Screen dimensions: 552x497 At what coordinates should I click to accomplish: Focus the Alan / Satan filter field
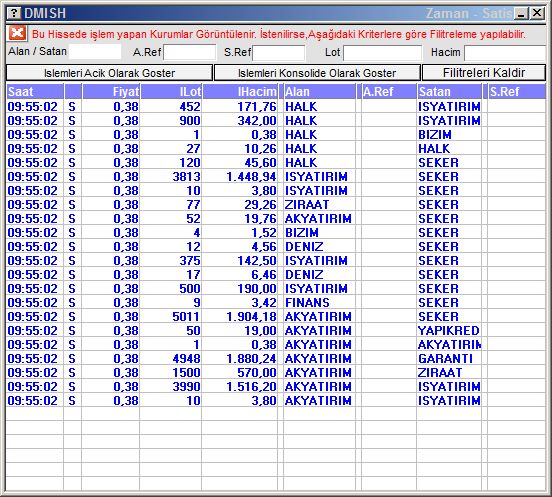pos(95,52)
